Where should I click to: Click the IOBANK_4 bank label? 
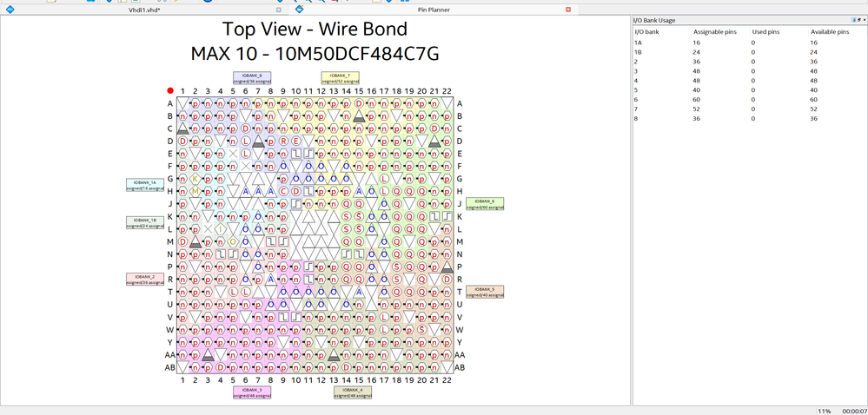(353, 392)
